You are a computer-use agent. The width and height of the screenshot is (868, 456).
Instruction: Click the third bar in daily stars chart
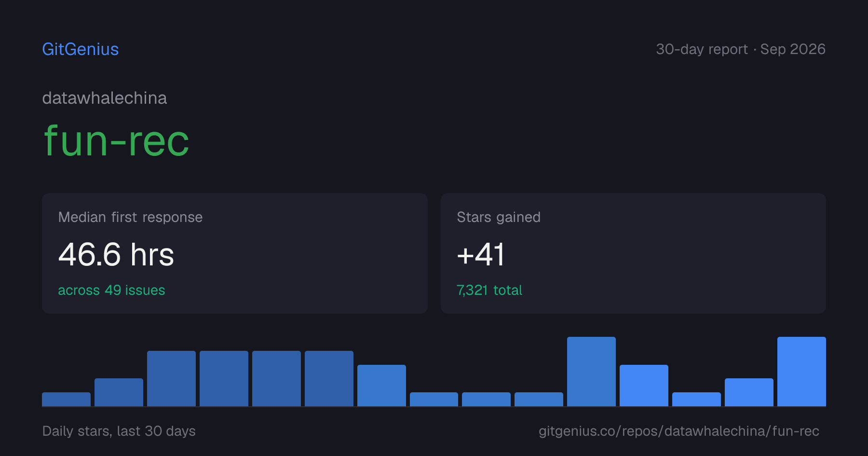click(x=171, y=378)
